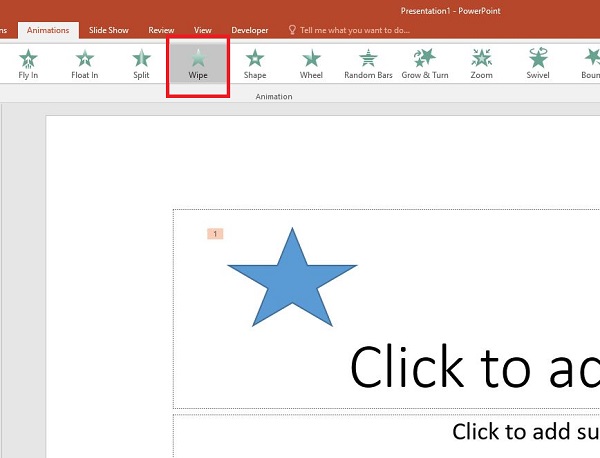Viewport: 600px width, 458px height.
Task: Switch to the Slide Show tab
Action: point(109,31)
